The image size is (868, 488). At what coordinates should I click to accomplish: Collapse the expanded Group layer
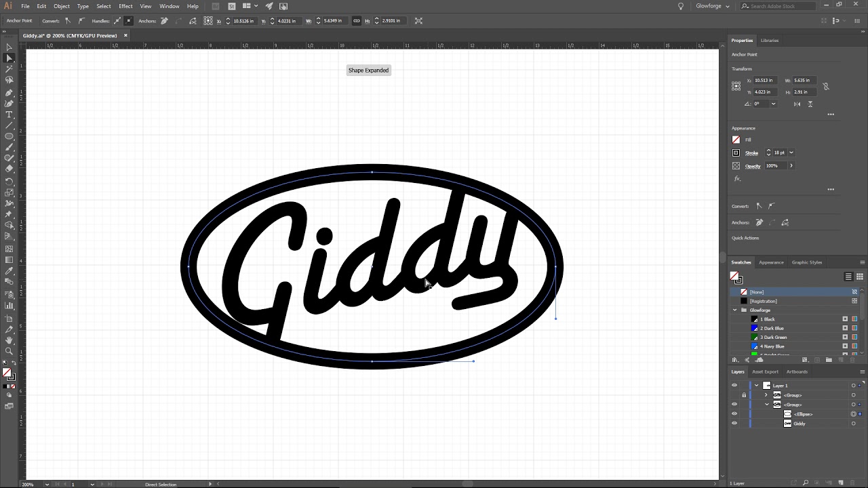tap(767, 405)
